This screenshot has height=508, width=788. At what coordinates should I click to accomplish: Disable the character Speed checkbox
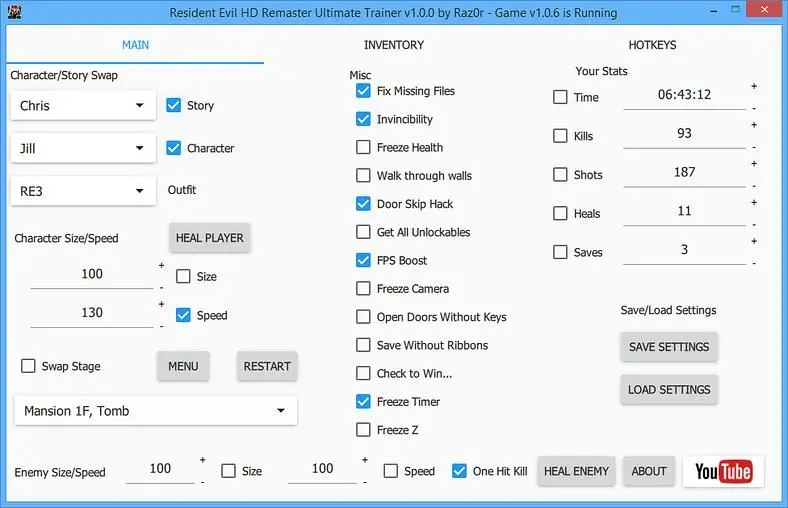183,315
